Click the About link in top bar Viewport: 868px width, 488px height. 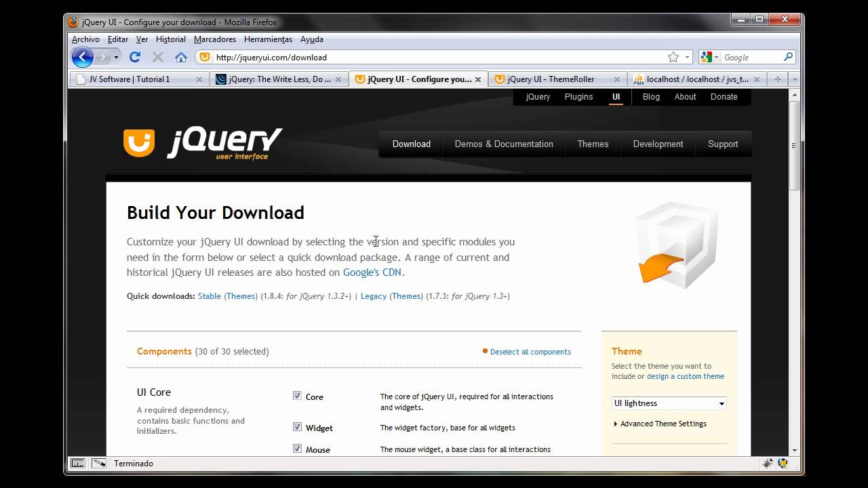pyautogui.click(x=685, y=97)
